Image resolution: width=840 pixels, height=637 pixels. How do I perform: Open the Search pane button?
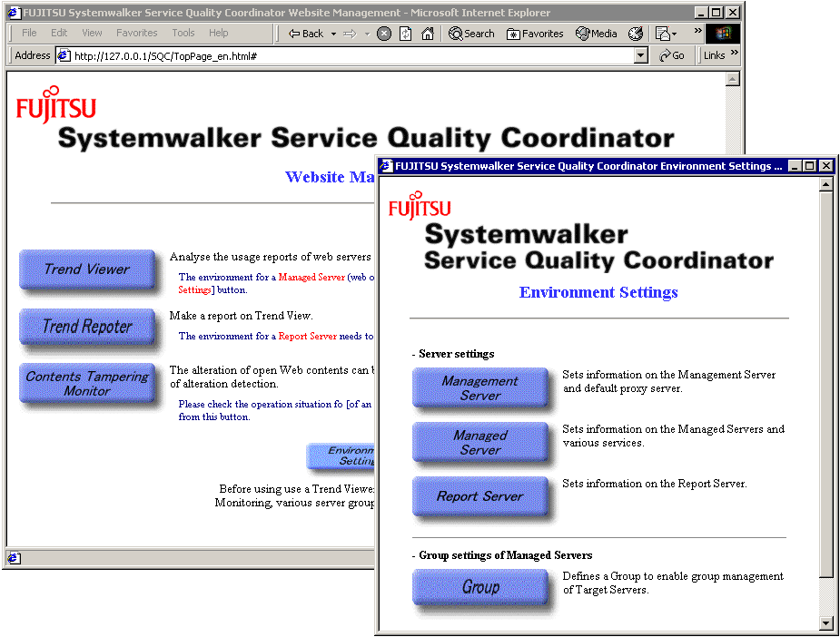471,34
